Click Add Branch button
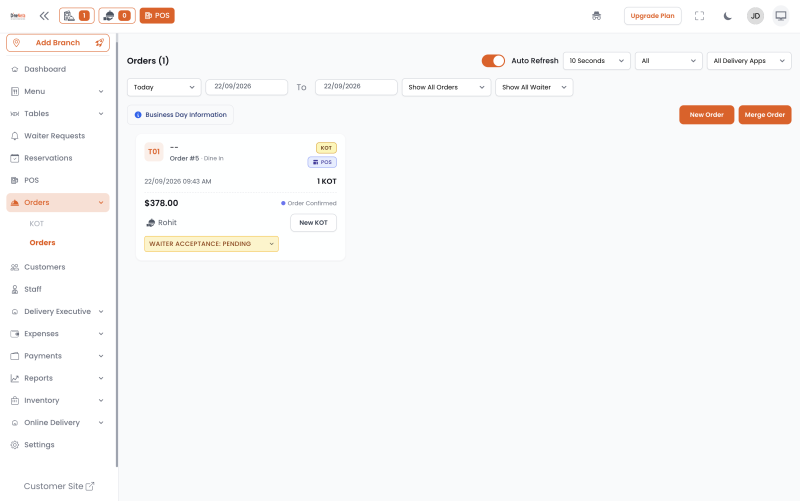The width and height of the screenshot is (800, 501). coord(58,43)
